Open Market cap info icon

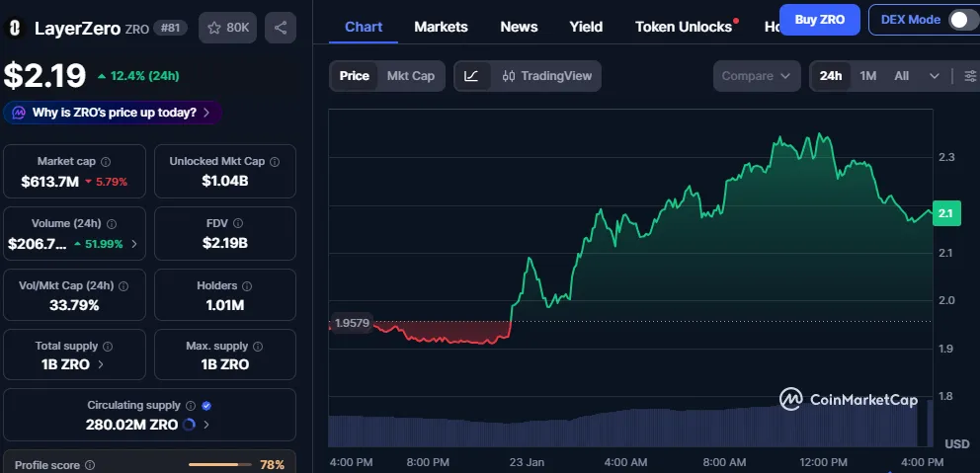(106, 162)
